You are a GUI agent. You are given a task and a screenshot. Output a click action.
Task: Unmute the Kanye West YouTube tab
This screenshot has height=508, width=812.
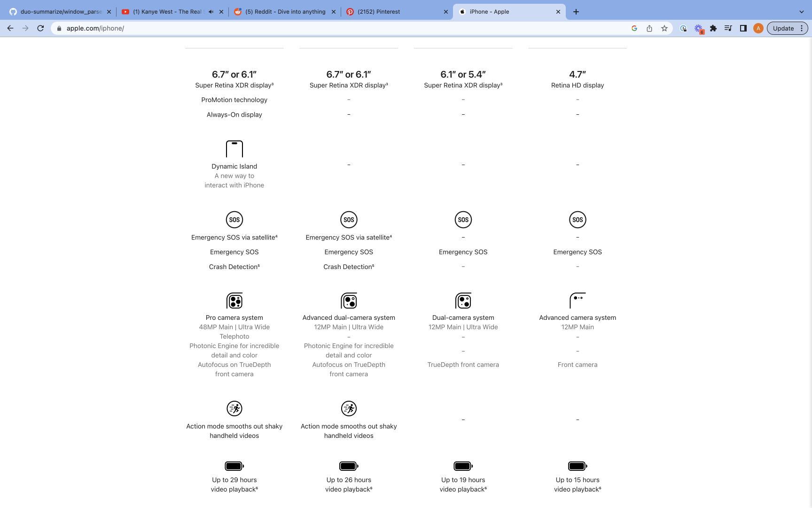[211, 12]
